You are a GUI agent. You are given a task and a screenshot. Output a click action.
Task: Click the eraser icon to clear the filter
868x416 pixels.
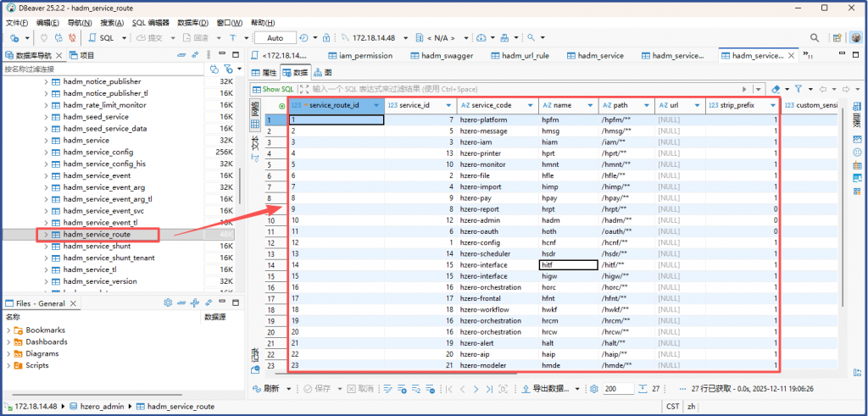(775, 89)
